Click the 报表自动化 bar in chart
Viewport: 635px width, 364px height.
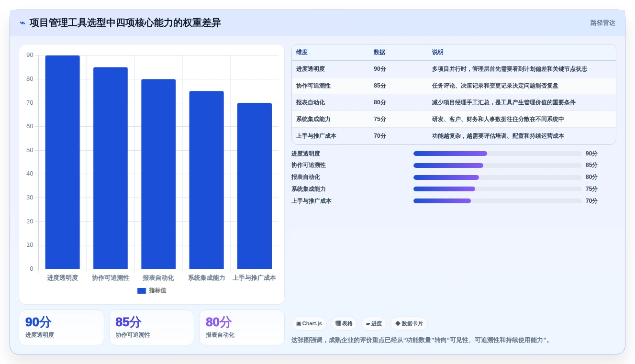(x=158, y=174)
